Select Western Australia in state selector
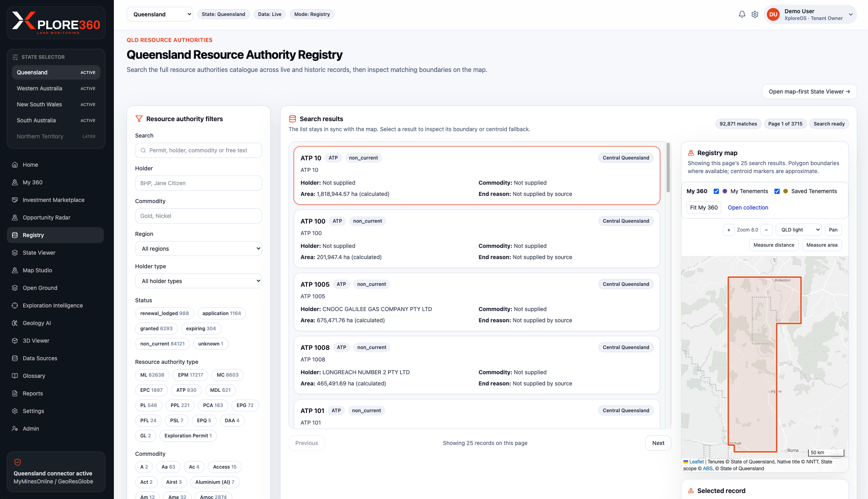The width and height of the screenshot is (868, 499). (x=56, y=88)
